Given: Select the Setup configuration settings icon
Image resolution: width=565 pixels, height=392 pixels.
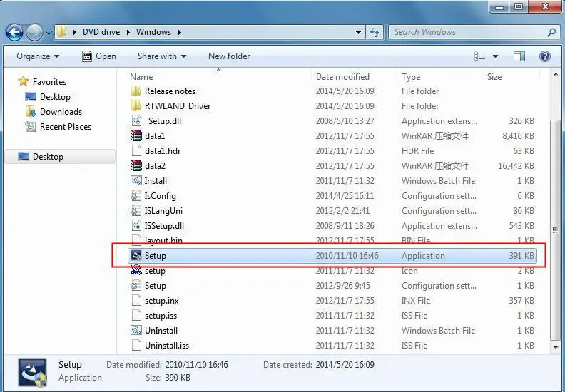Looking at the screenshot, I should pyautogui.click(x=136, y=286).
